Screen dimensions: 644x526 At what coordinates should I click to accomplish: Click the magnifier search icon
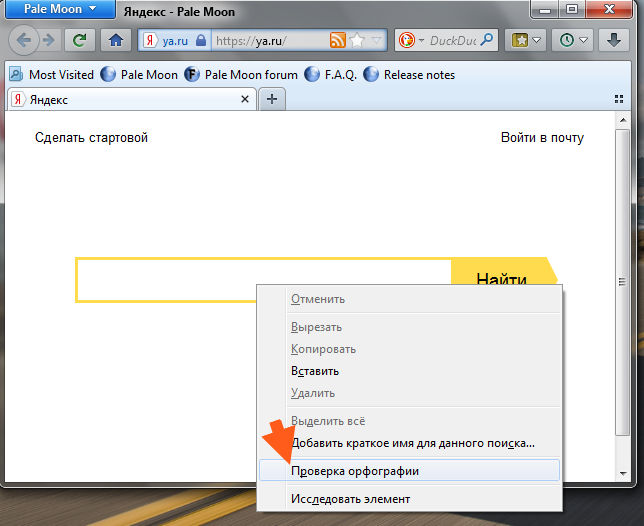[487, 40]
